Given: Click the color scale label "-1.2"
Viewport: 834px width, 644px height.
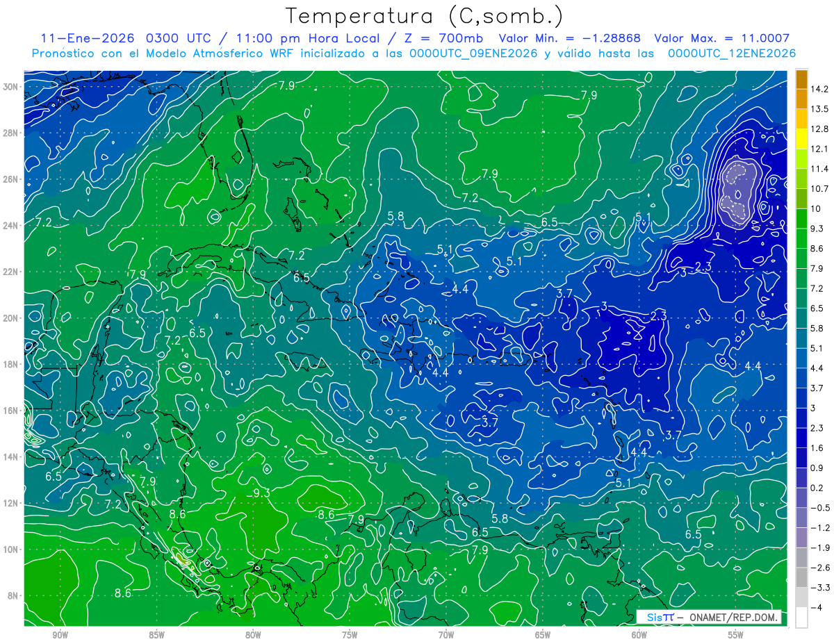Looking at the screenshot, I should point(819,528).
